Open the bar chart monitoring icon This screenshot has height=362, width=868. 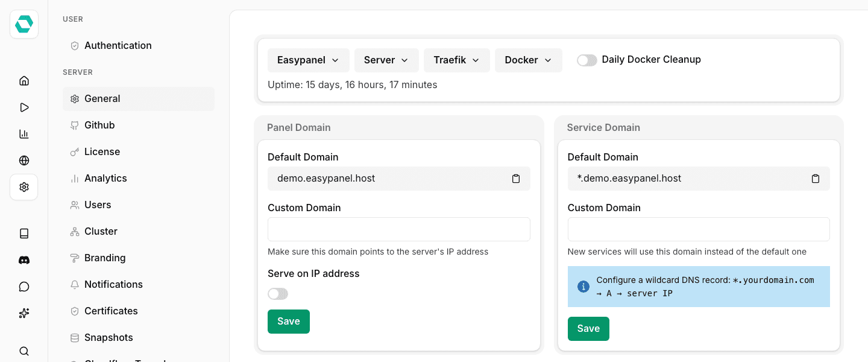tap(24, 134)
